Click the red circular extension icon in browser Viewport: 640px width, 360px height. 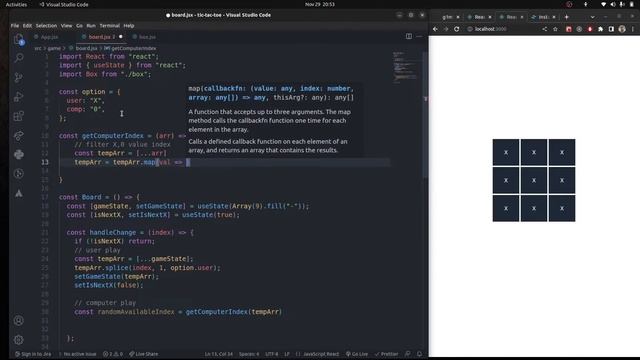coord(590,29)
